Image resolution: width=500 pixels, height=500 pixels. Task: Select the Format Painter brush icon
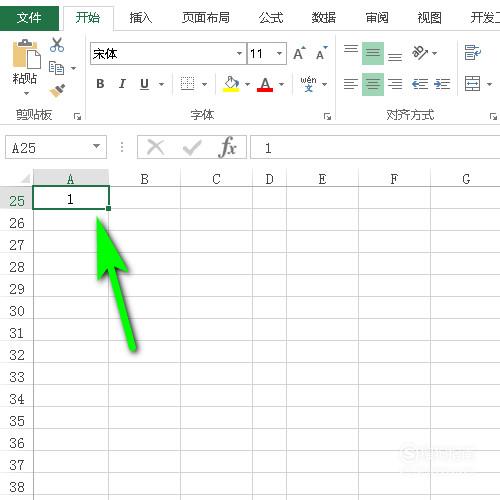[57, 91]
